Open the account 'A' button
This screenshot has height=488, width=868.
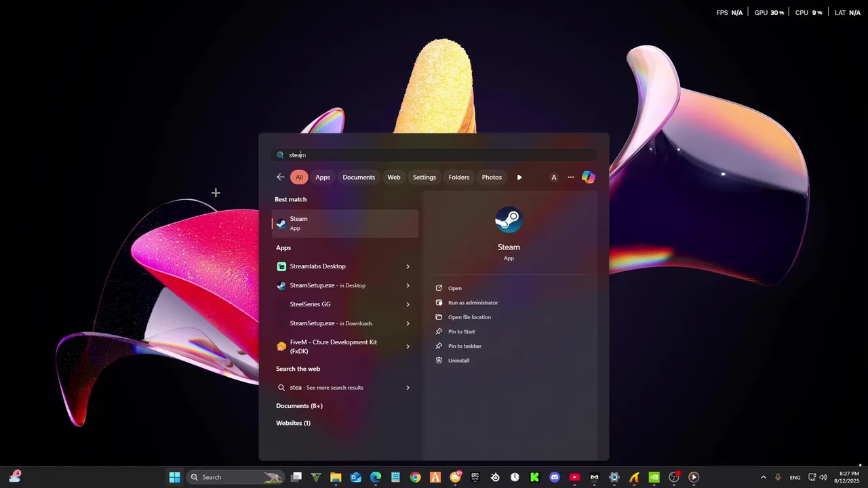553,177
